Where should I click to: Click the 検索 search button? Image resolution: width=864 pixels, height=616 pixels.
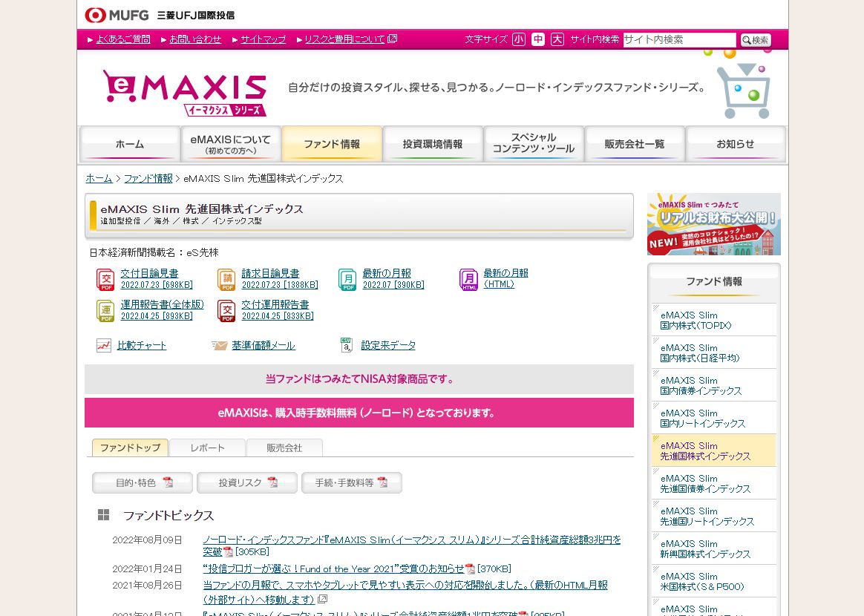756,39
